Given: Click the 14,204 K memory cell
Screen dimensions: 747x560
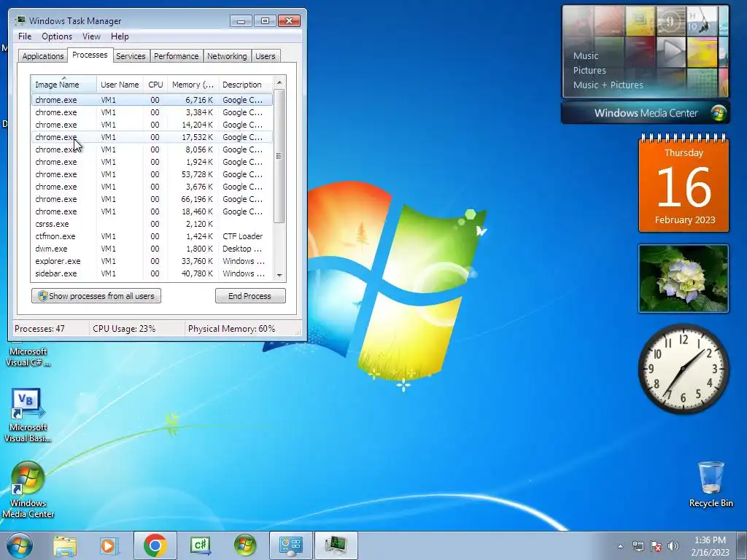Looking at the screenshot, I should [197, 125].
